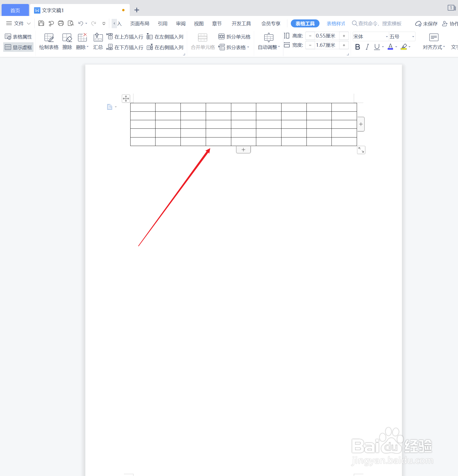
Task: Switch to the 表格样式 tab
Action: click(336, 23)
